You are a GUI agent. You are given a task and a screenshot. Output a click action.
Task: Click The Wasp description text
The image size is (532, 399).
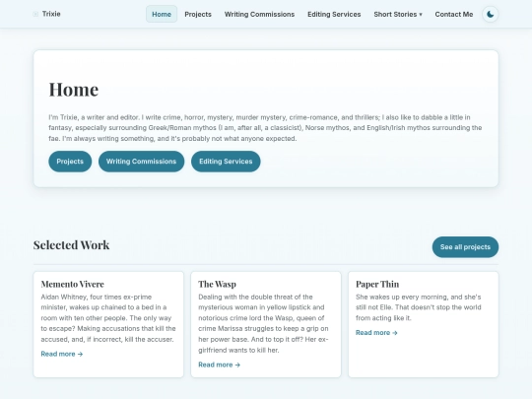coord(264,323)
